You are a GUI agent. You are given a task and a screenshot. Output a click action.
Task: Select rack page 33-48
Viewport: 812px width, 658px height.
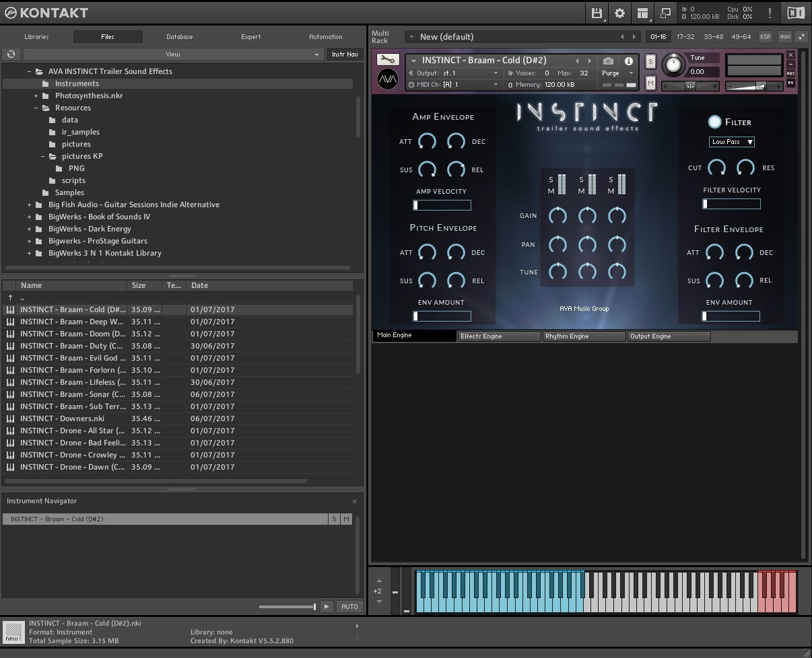[x=714, y=37]
